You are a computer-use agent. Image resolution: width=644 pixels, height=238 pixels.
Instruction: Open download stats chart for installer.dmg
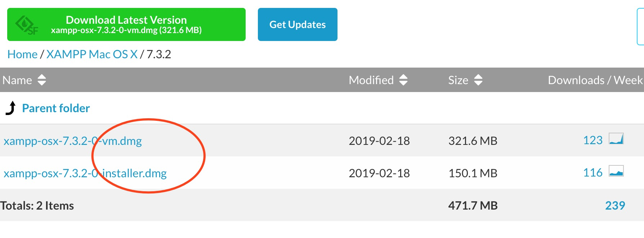[616, 171]
